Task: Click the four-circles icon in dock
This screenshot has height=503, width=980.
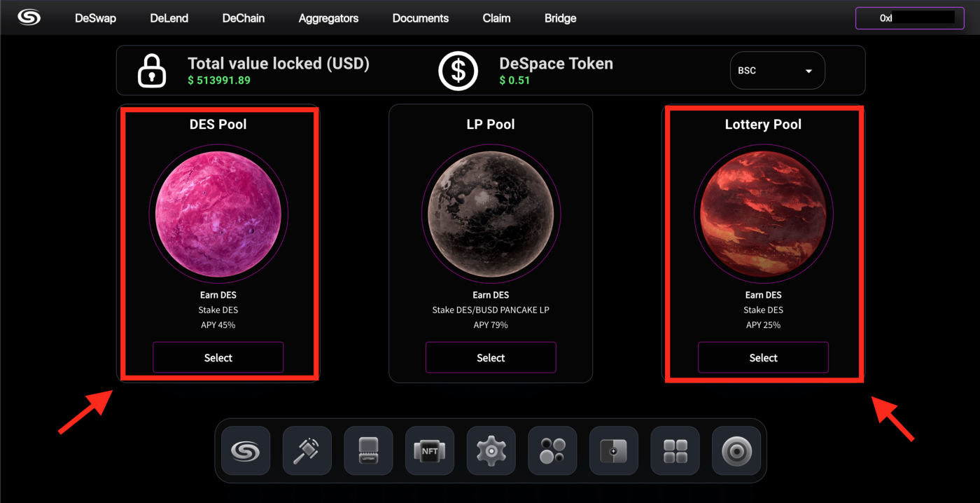Action: tap(552, 450)
